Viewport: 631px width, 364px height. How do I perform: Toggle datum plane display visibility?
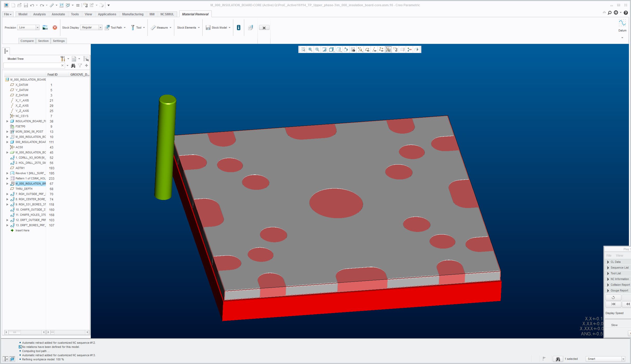367,49
